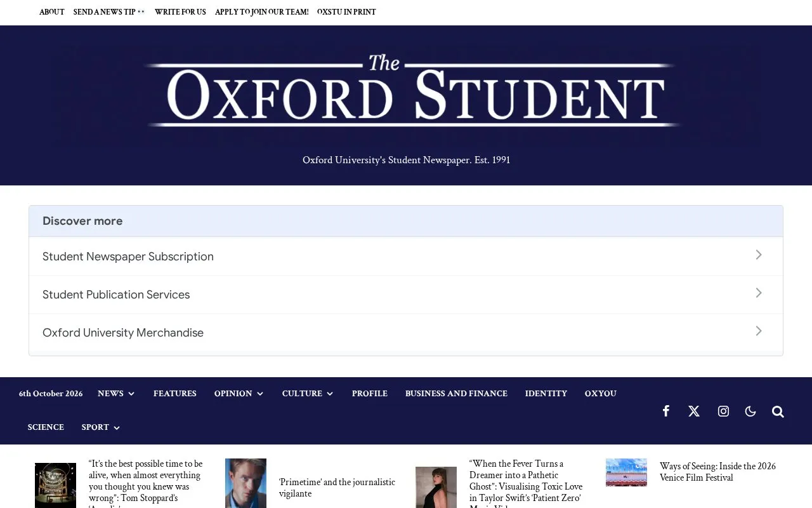Viewport: 812px width, 508px height.
Task: Click the 'Oxford University's Student Newspaper. Est. 1991' tagline
Action: coord(406,160)
